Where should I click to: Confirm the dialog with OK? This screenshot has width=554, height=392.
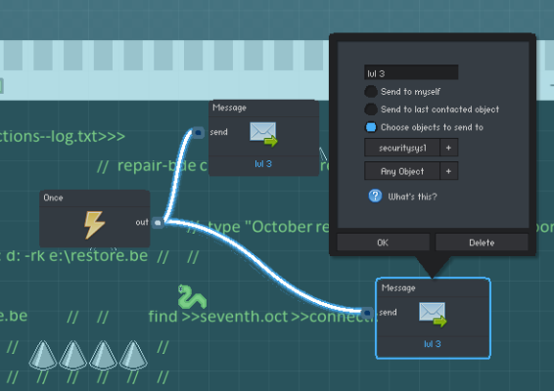[x=383, y=242]
